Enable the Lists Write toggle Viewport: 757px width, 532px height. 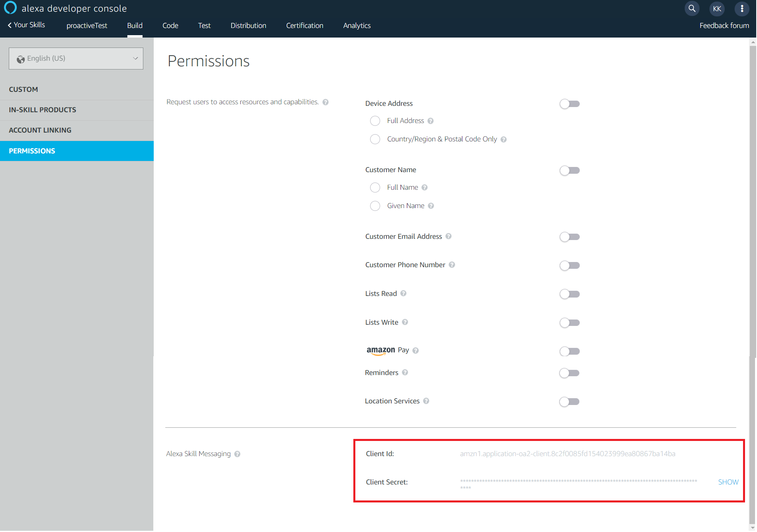[569, 323]
